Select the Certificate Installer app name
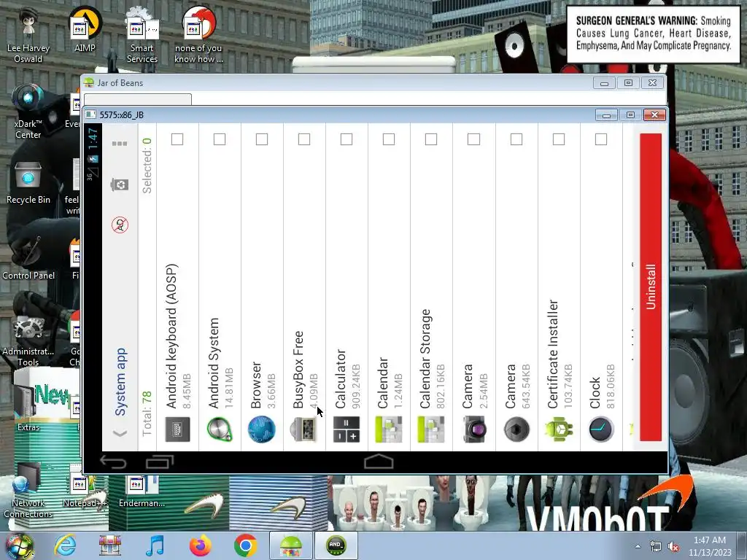The width and height of the screenshot is (747, 560). 553,354
